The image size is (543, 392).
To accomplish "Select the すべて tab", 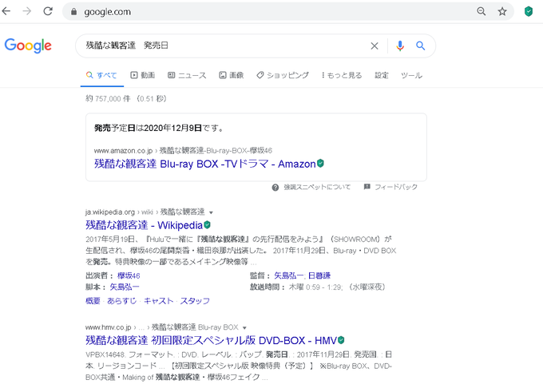I will click(102, 75).
